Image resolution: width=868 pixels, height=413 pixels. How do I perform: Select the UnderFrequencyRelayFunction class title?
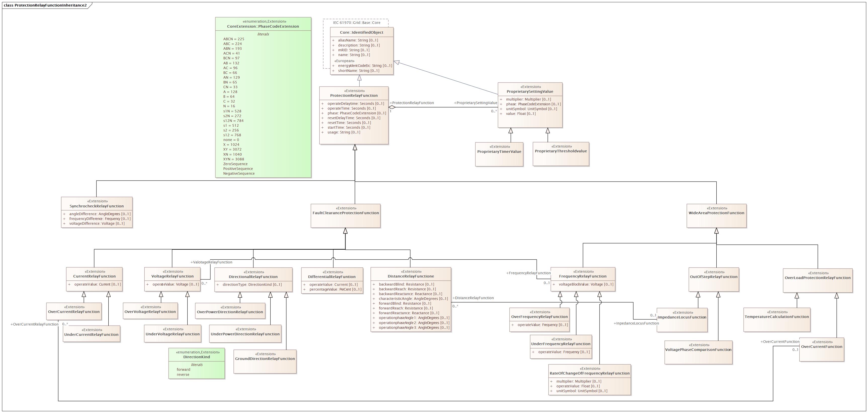(x=561, y=344)
